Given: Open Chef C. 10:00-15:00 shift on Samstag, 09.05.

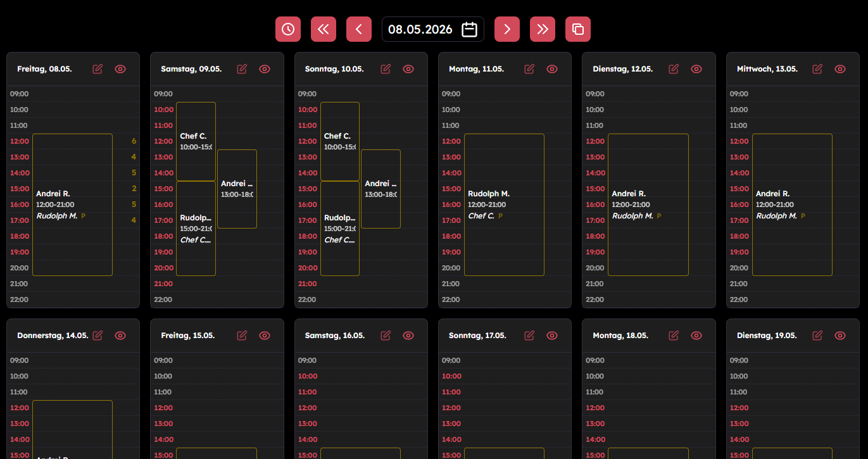Looking at the screenshot, I should click(x=196, y=141).
